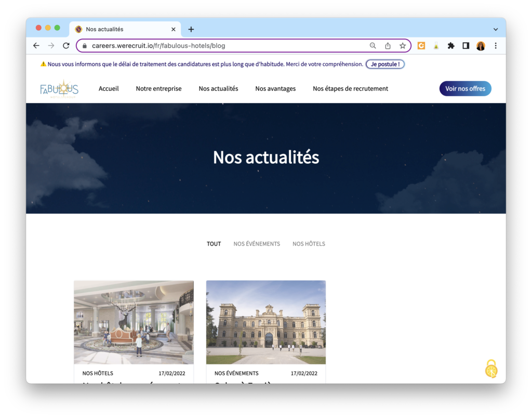Open the Chrome three-dot menu
Viewport: 532px width, 418px height.
click(496, 46)
